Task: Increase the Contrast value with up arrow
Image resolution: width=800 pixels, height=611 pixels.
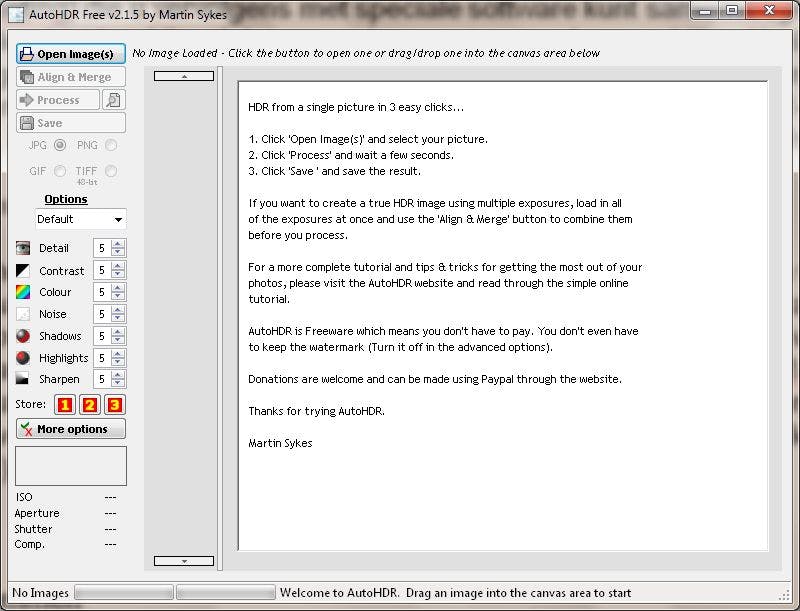Action: 118,266
